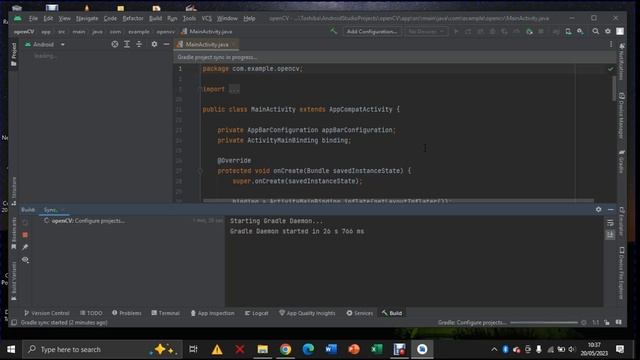Toggle scroll-to-end icon in Build output

pyautogui.click(x=610, y=235)
